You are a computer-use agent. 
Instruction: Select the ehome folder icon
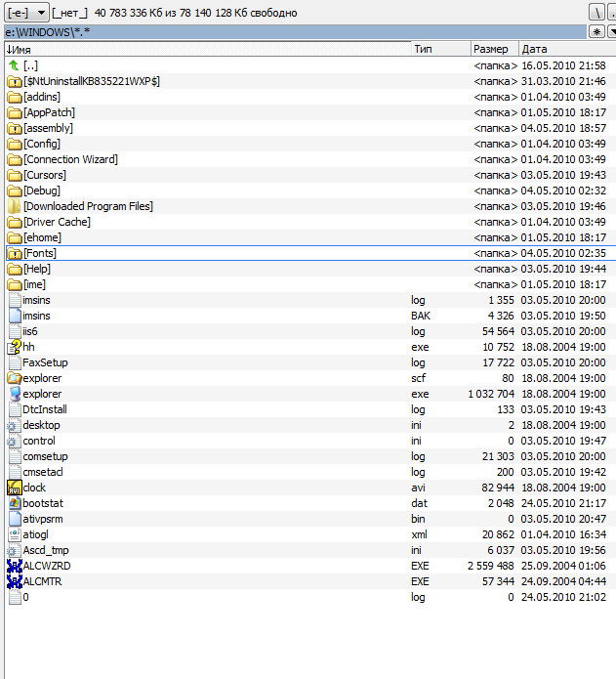15,237
